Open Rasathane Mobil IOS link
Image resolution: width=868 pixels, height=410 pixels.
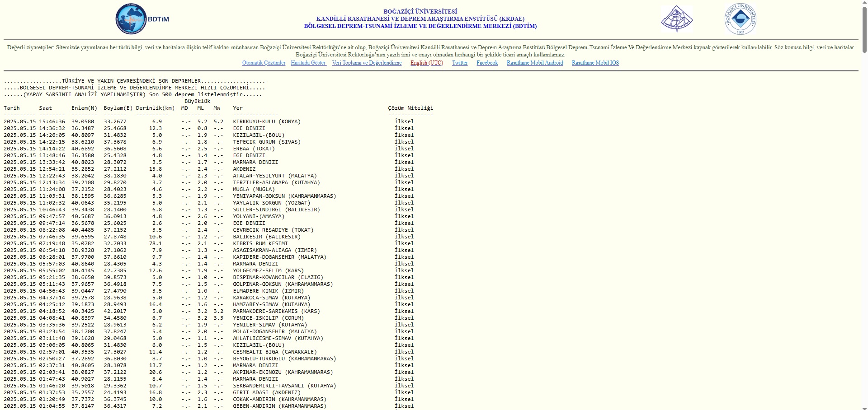tap(595, 63)
